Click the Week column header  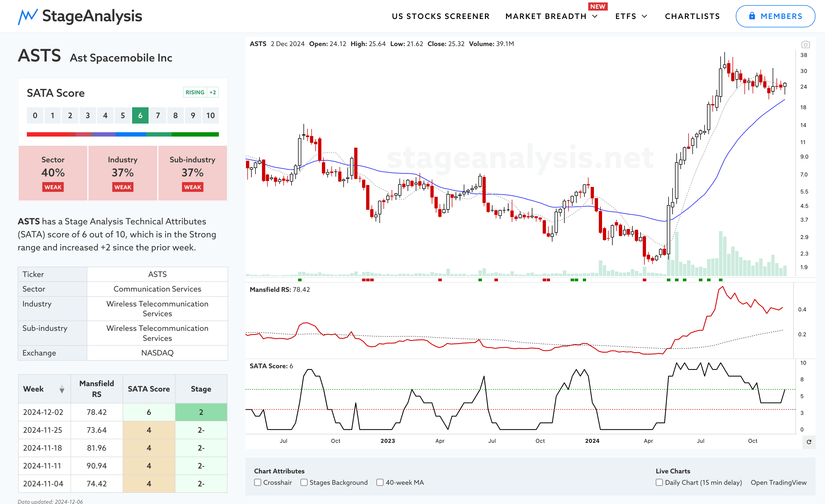[44, 389]
